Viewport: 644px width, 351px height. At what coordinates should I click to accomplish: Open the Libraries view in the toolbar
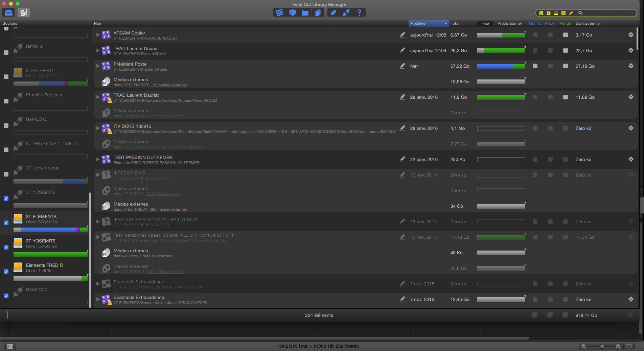[279, 13]
